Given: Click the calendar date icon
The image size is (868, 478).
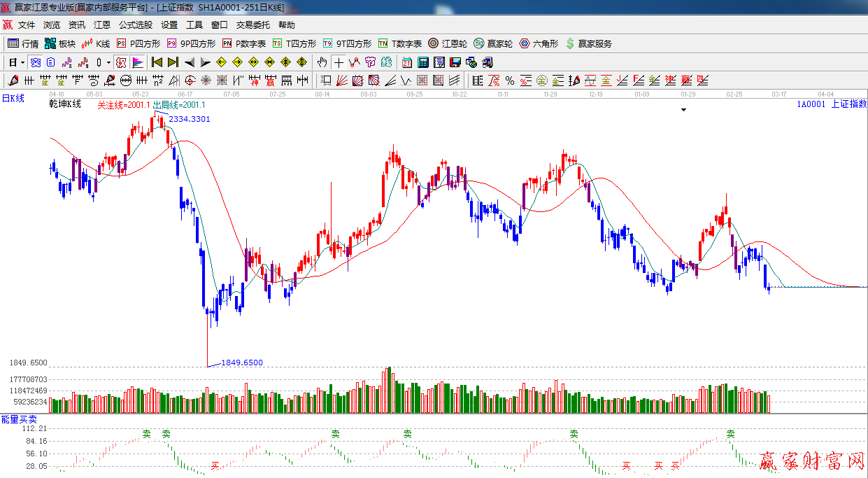Looking at the screenshot, I should click(x=406, y=62).
